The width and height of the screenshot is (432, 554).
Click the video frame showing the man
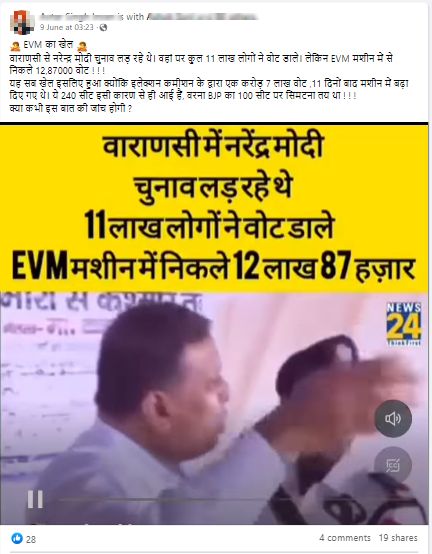tap(214, 408)
